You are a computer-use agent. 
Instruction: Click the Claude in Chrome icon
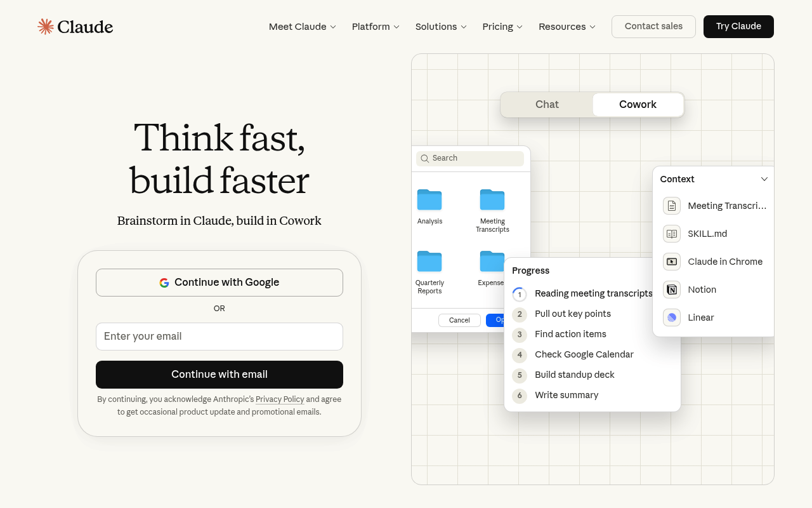(x=672, y=262)
